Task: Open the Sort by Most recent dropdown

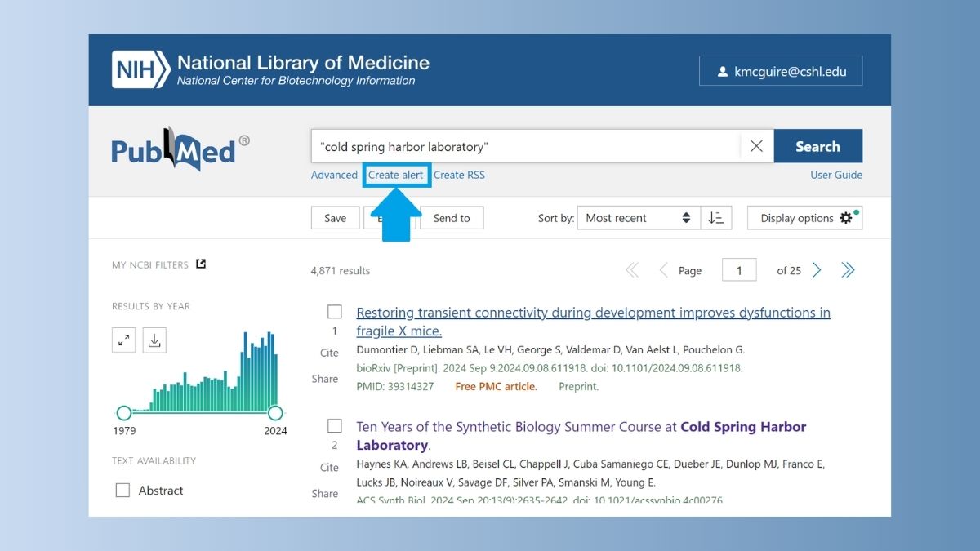Action: [x=639, y=218]
